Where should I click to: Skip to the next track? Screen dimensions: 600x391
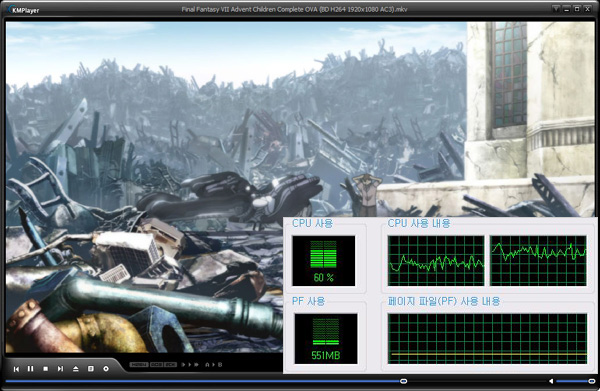pyautogui.click(x=60, y=368)
